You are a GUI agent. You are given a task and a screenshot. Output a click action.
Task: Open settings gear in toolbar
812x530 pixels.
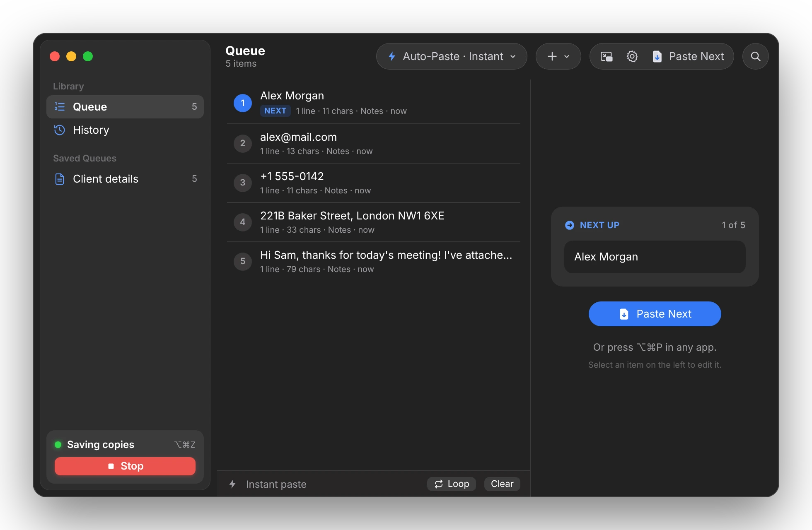(x=632, y=56)
